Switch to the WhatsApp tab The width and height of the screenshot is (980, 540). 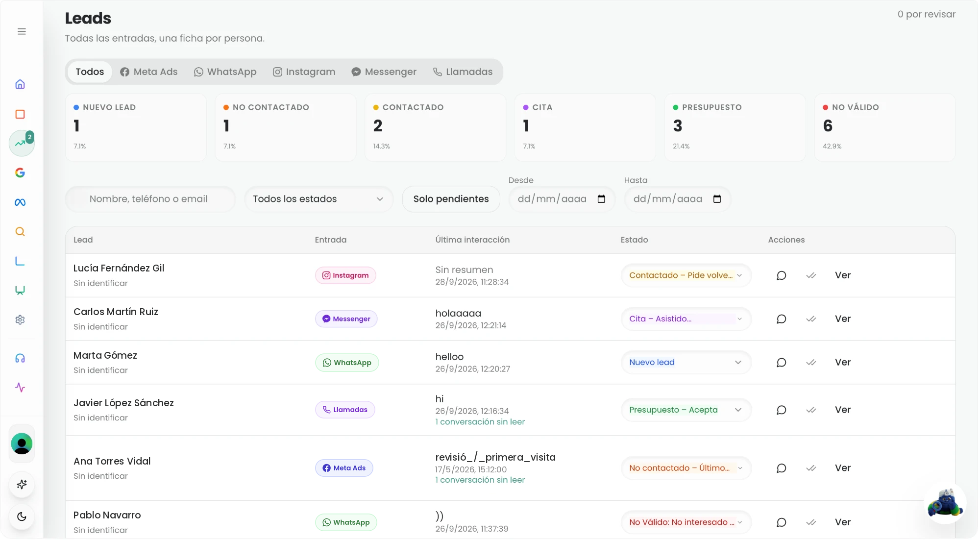click(225, 72)
